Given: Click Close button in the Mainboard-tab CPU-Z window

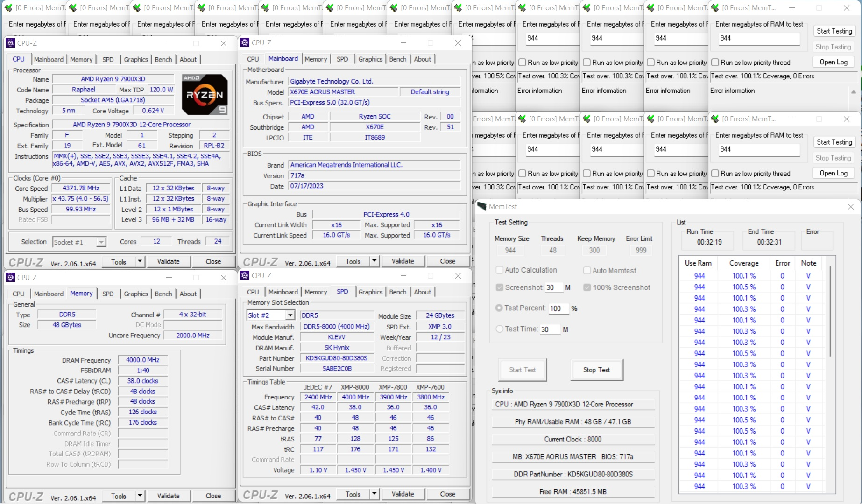Looking at the screenshot, I should (x=447, y=261).
